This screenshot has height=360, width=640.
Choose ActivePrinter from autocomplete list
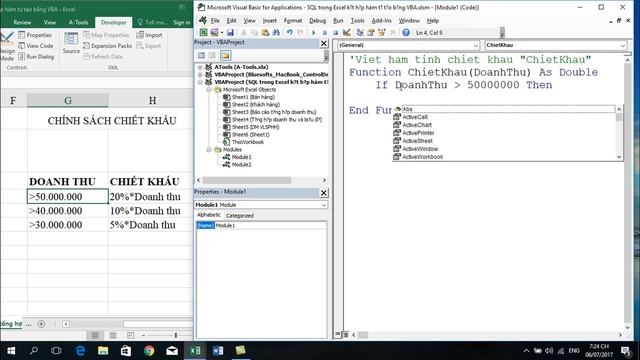tap(418, 133)
